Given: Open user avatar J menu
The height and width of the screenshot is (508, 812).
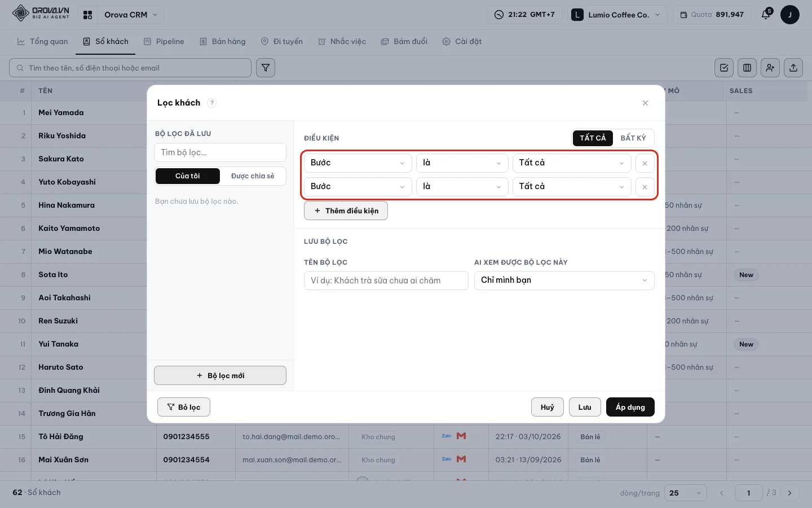Looking at the screenshot, I should [790, 15].
